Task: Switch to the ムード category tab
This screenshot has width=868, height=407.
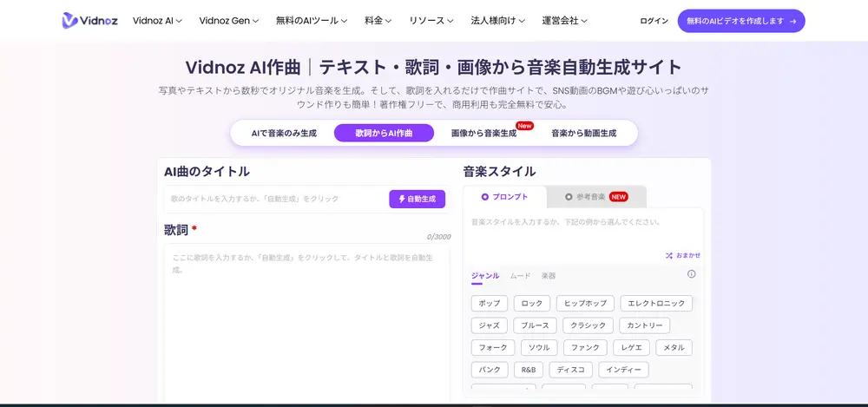Action: 520,275
